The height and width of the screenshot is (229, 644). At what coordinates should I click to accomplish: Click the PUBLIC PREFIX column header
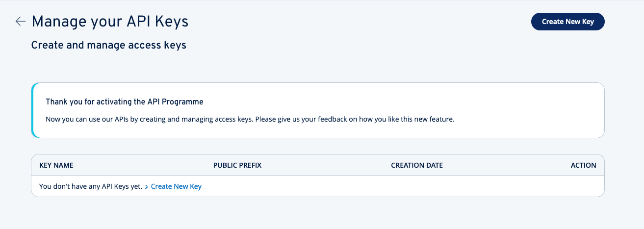pos(237,165)
